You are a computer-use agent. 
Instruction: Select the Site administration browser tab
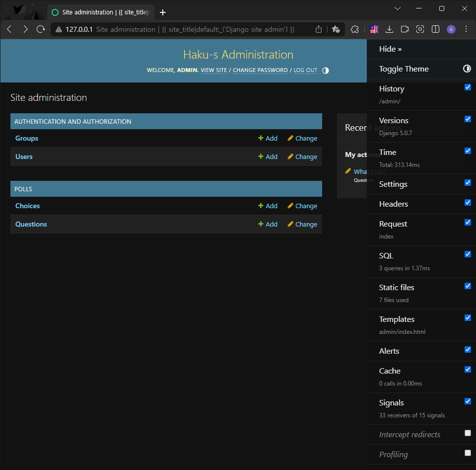pos(101,12)
